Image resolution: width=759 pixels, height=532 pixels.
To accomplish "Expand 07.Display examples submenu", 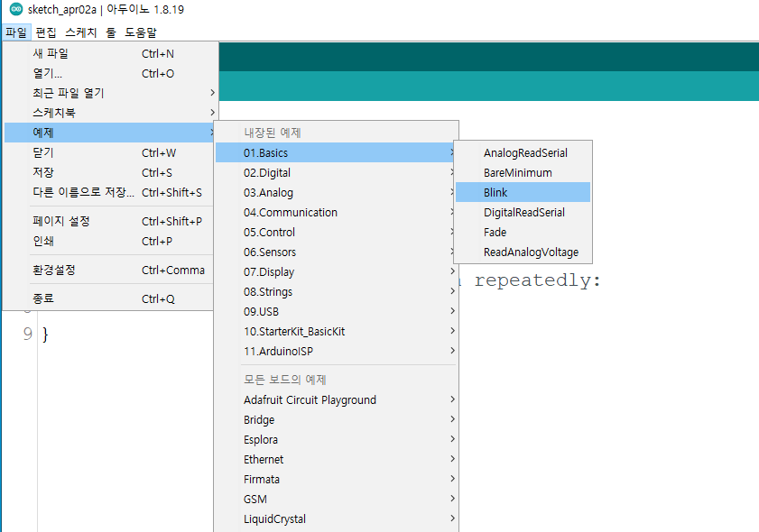I will [336, 271].
